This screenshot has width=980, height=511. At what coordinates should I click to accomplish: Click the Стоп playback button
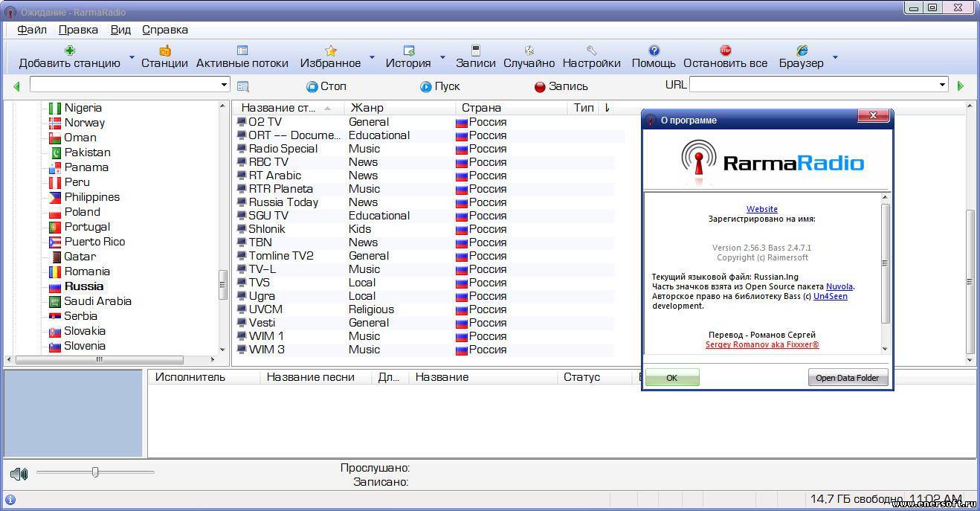pos(326,86)
